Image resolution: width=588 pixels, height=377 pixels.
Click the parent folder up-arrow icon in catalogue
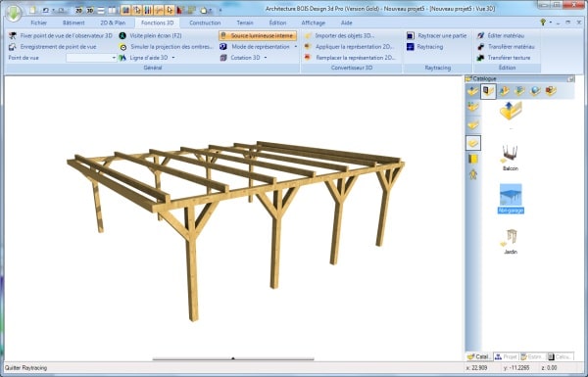tap(511, 111)
